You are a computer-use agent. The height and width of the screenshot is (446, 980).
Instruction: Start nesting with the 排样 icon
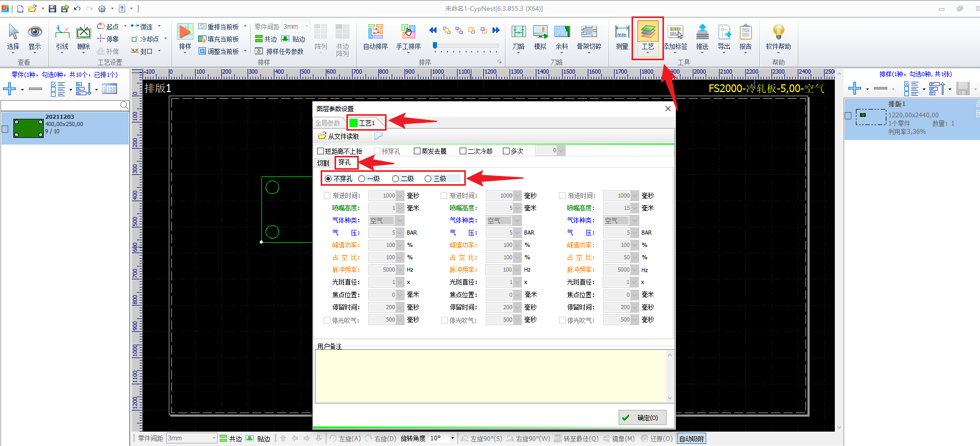[185, 32]
